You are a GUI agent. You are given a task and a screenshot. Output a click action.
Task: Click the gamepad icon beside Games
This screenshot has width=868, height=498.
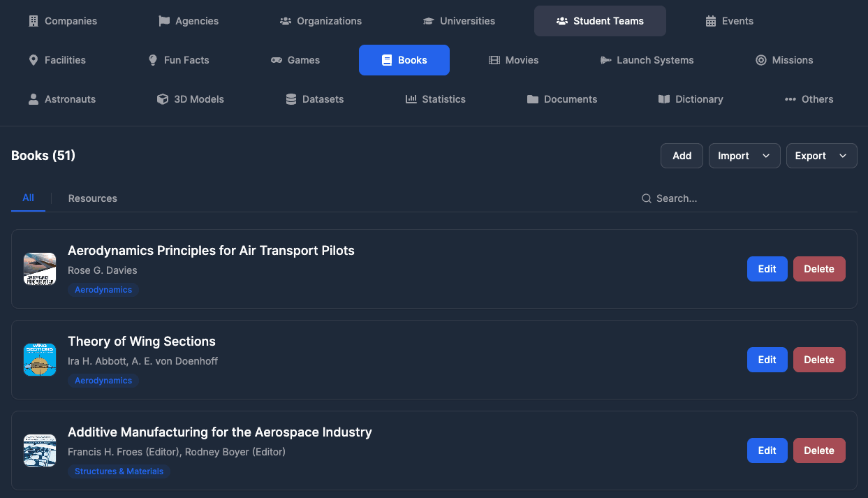[x=277, y=60]
